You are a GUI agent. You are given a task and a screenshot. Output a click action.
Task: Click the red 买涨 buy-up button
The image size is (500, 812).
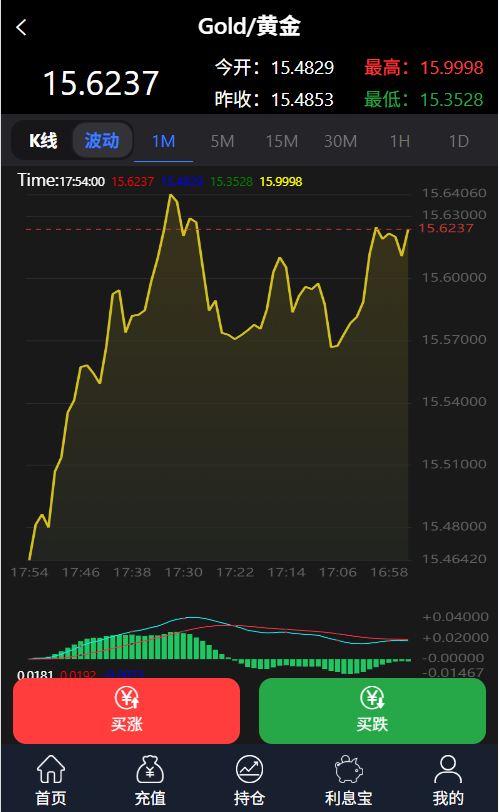[126, 710]
